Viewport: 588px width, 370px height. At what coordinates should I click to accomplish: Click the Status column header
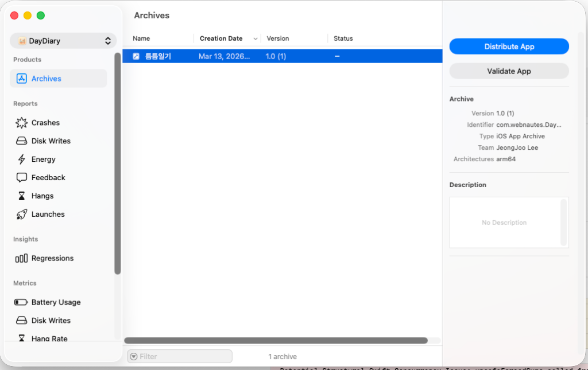[x=343, y=38]
